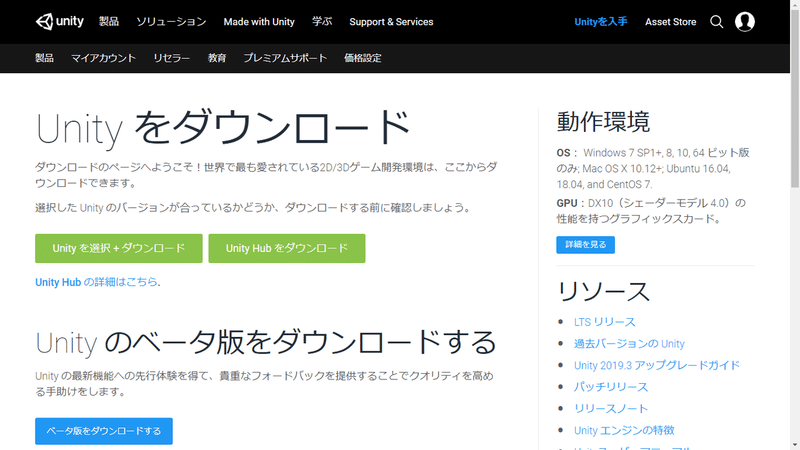Click the scrollbar down arrow
The image size is (800, 450).
point(795,445)
